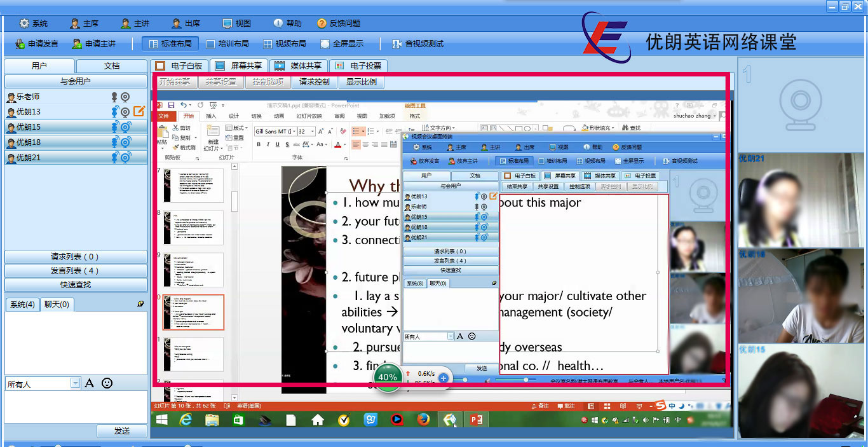
Task: Open the 视图 menu
Action: pyautogui.click(x=236, y=23)
